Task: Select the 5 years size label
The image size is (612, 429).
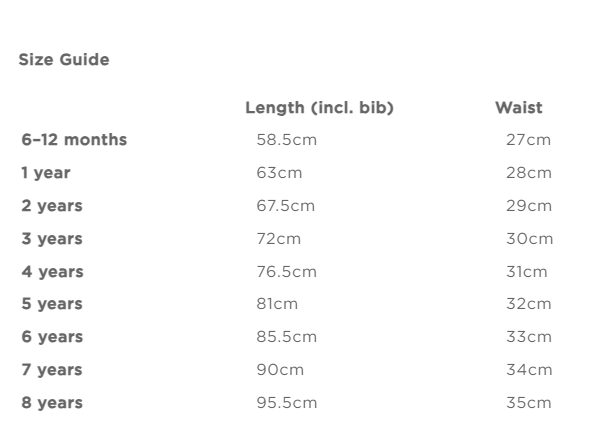Action: point(52,304)
